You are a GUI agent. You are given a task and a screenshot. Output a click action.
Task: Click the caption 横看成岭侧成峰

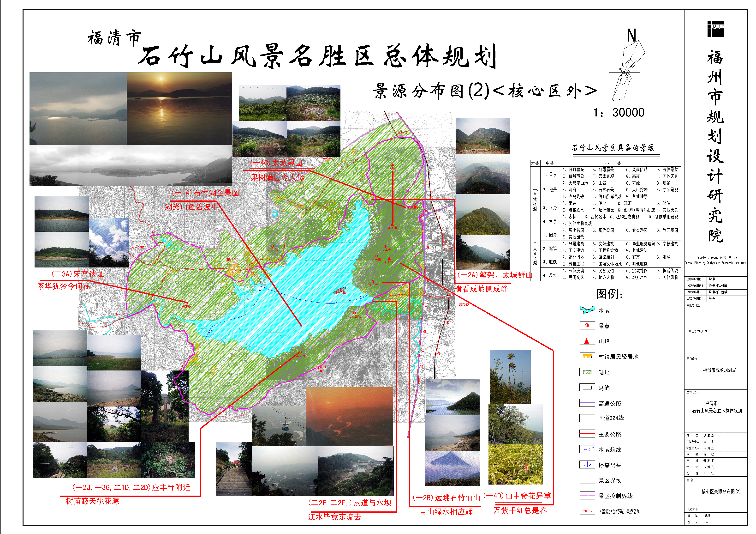click(x=482, y=289)
